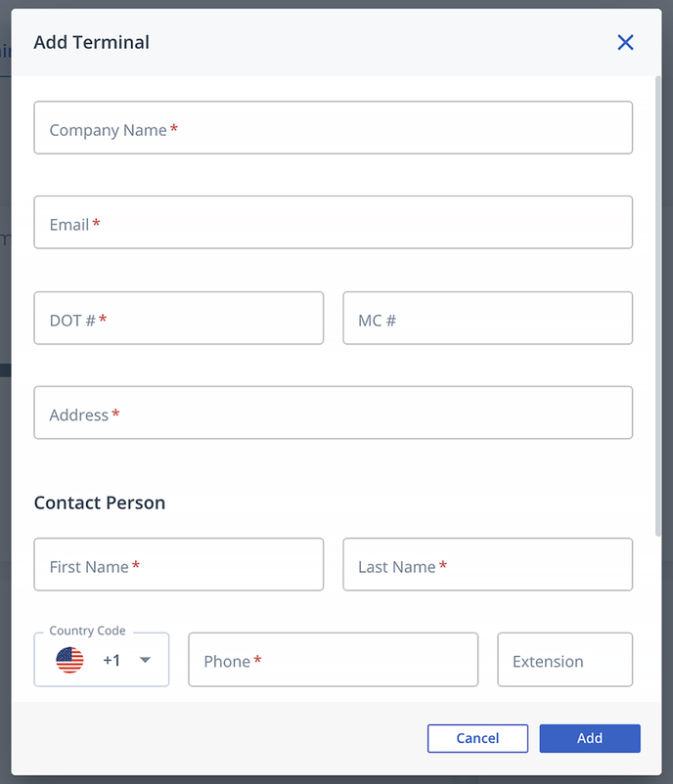673x784 pixels.
Task: Cancel adding the terminal
Action: 478,738
